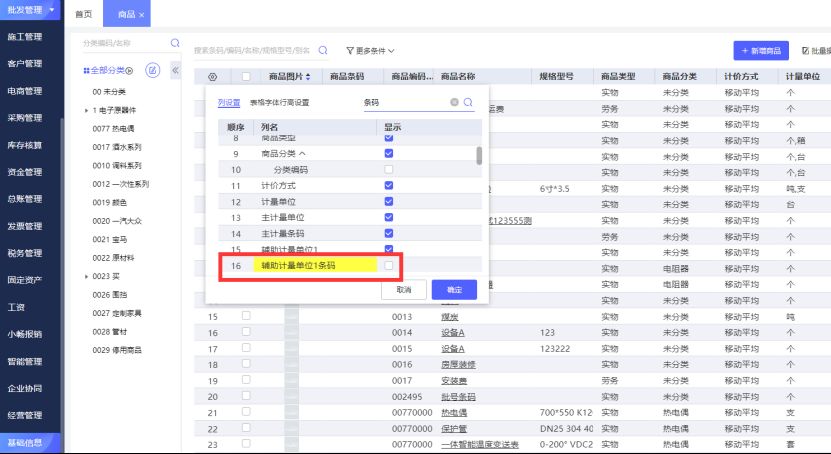The width and height of the screenshot is (831, 454).
Task: Uncheck the 计价方式 display checkbox
Action: click(x=388, y=186)
